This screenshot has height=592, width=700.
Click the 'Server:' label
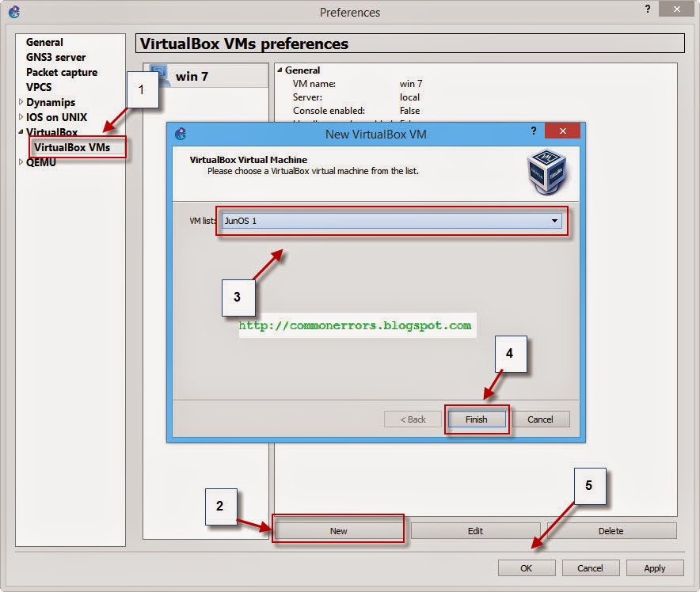tap(307, 97)
